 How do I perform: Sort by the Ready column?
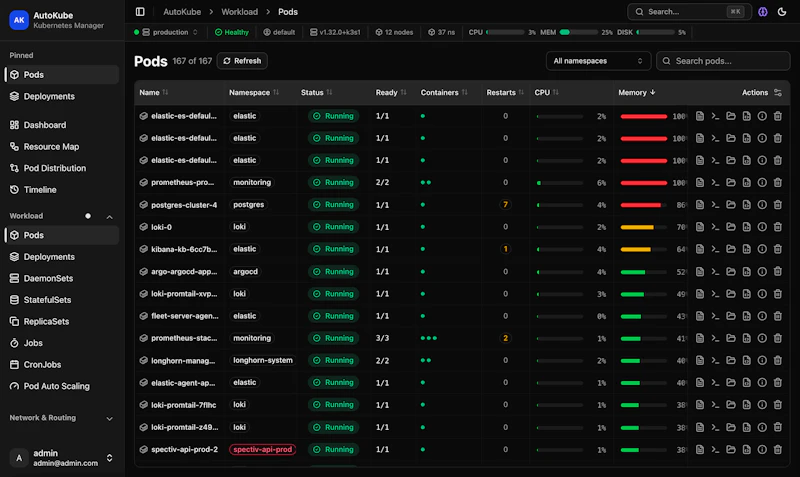[391, 92]
